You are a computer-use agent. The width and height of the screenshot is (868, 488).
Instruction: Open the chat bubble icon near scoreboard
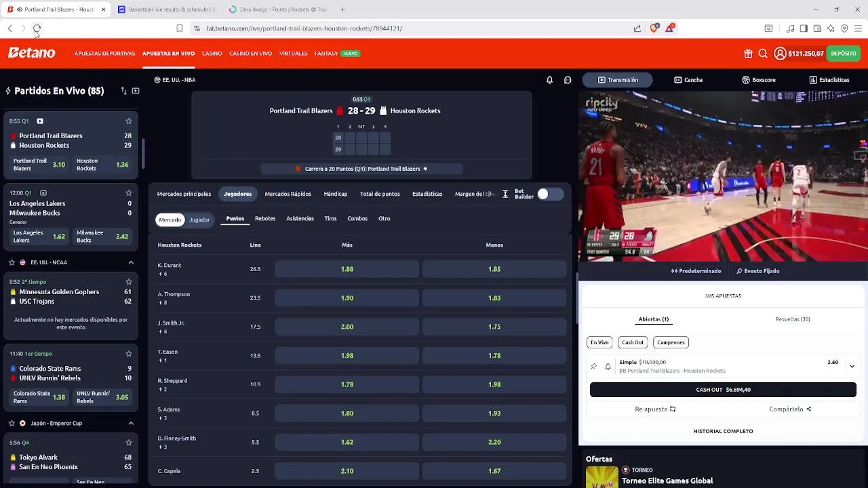(x=568, y=80)
